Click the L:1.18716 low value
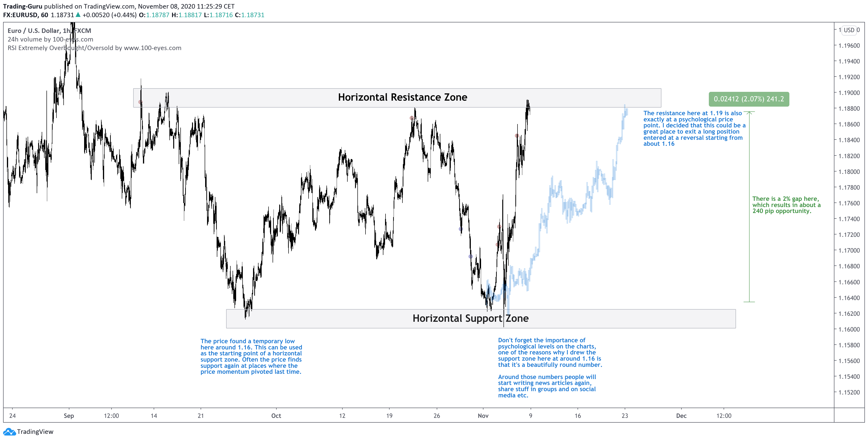Screen dimensions: 868x441 pos(218,15)
